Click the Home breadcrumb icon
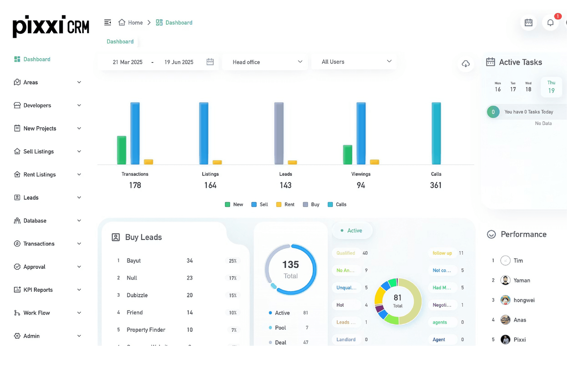 pos(122,22)
